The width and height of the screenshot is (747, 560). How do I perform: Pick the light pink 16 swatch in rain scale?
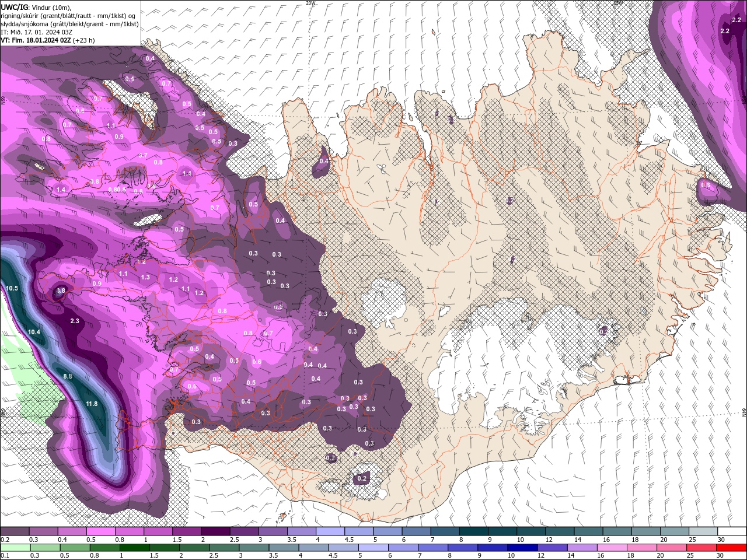[x=613, y=548]
